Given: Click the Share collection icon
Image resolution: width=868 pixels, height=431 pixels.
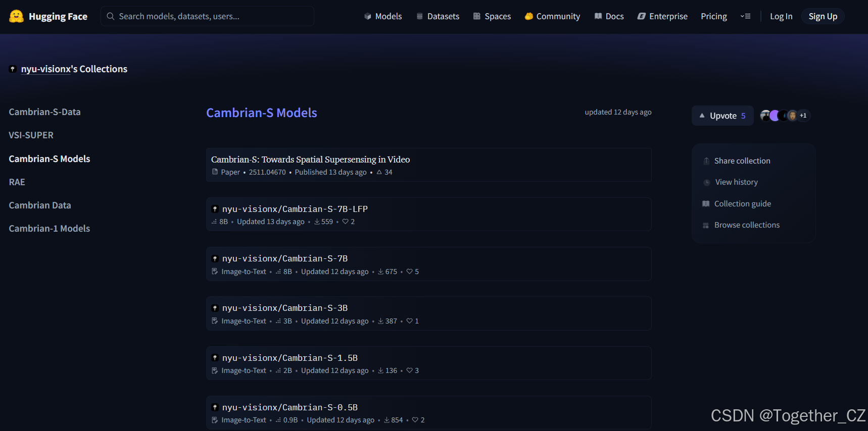Looking at the screenshot, I should 706,161.
